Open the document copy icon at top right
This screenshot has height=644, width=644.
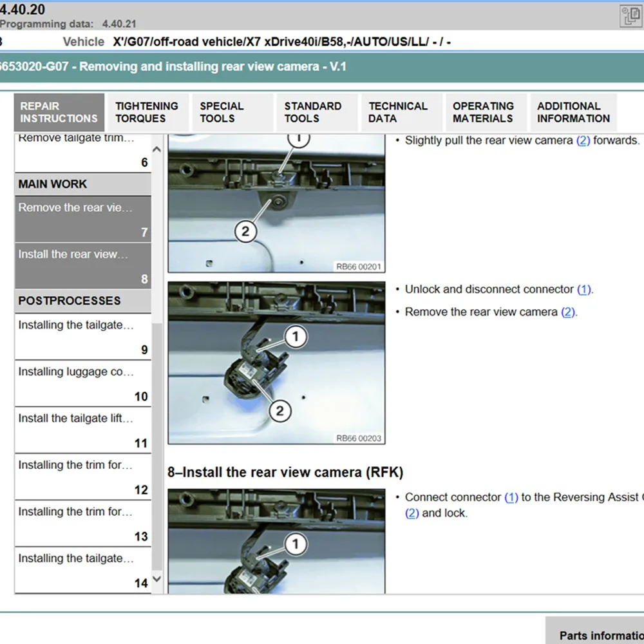click(630, 16)
